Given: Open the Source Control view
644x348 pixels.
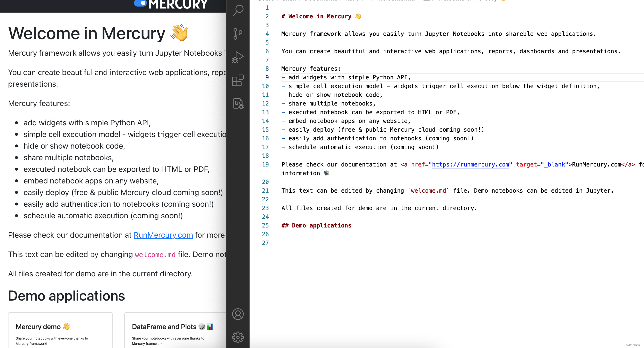Looking at the screenshot, I should tap(238, 34).
